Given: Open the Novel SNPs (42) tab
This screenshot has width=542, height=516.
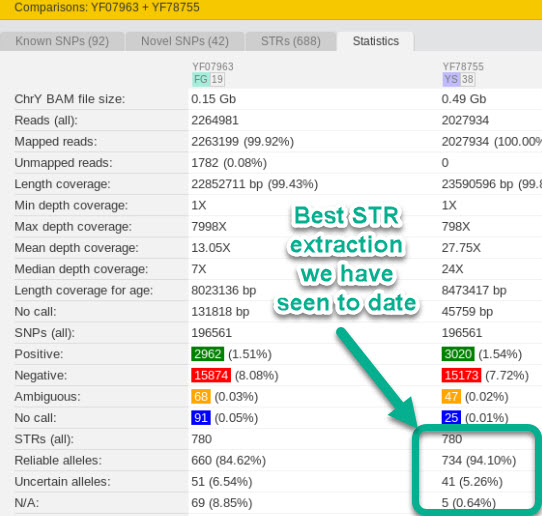Looking at the screenshot, I should pos(185,41).
